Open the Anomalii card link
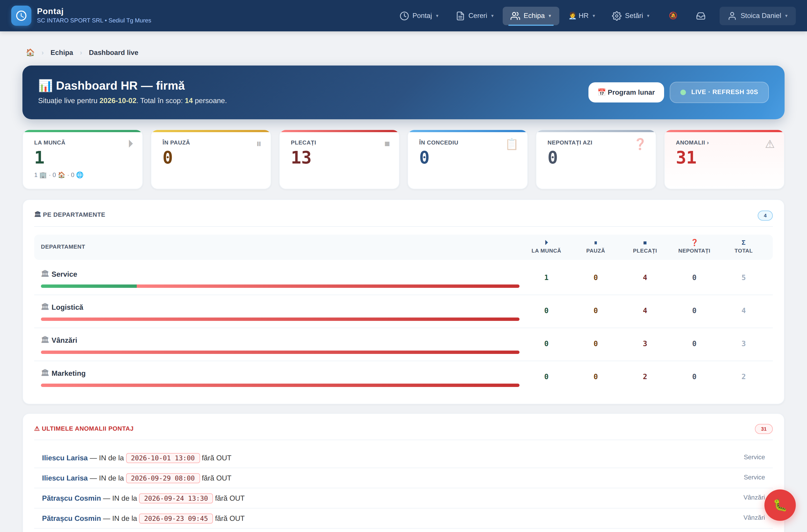The width and height of the screenshot is (807, 532). click(x=724, y=159)
